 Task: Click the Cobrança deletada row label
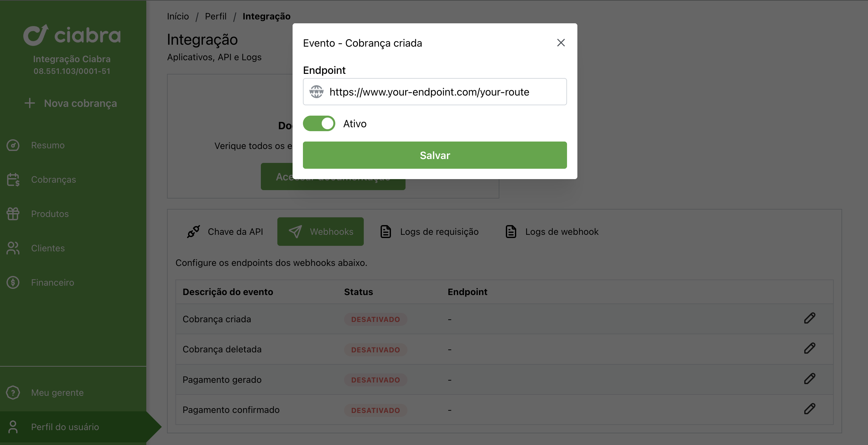click(x=222, y=349)
